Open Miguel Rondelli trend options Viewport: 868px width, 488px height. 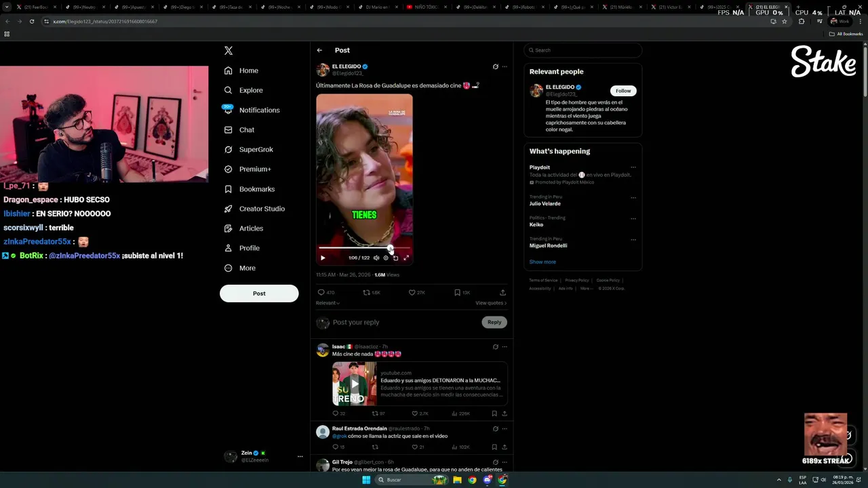(633, 240)
